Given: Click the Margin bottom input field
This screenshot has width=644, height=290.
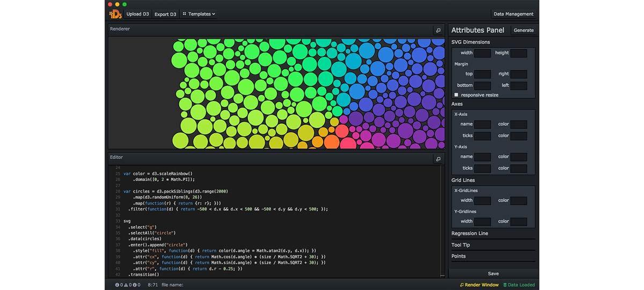Looking at the screenshot, I should point(482,85).
